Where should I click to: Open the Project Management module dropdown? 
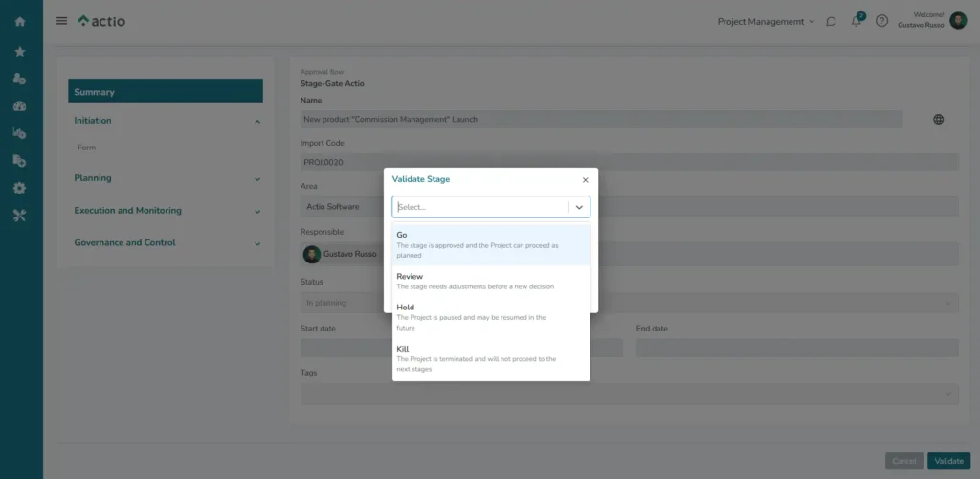766,21
